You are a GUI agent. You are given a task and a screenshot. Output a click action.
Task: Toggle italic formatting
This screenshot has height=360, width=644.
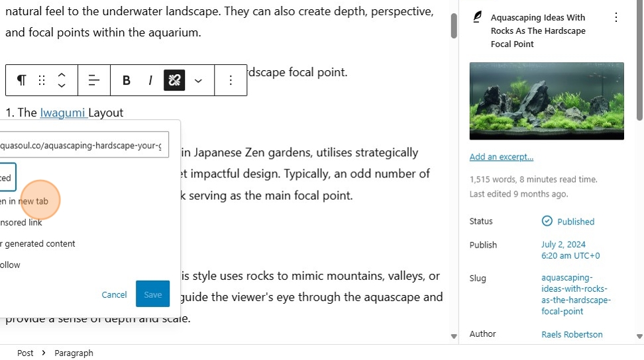pyautogui.click(x=150, y=80)
